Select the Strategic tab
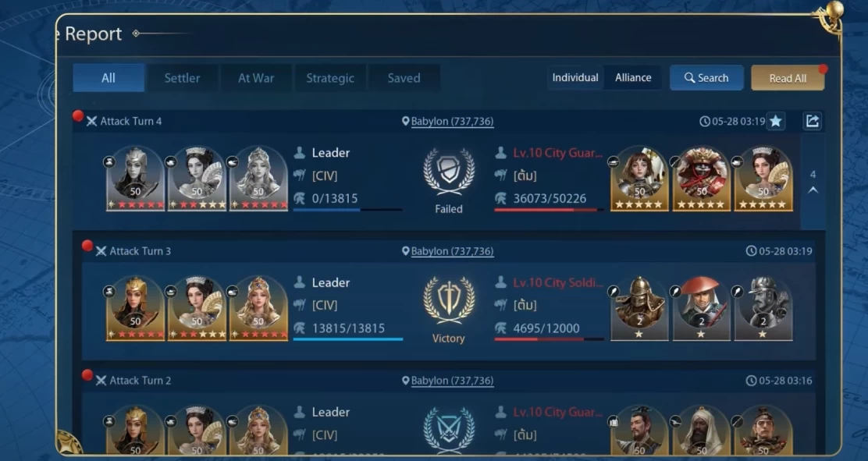Screen dimensions: 868x461 330,78
